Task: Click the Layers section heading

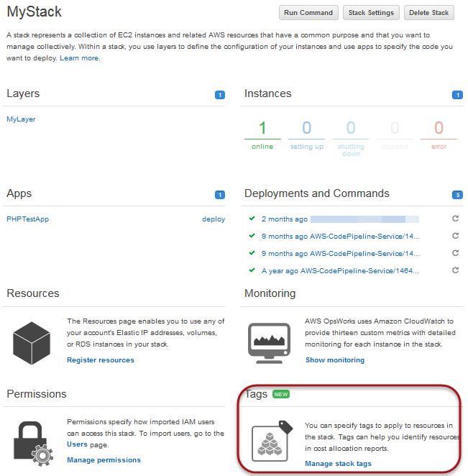Action: [23, 93]
